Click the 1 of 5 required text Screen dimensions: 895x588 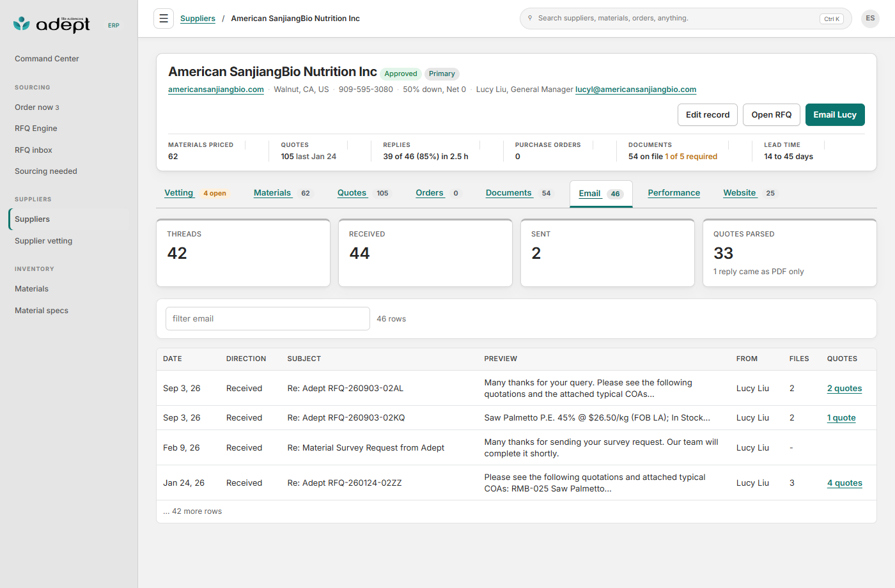pyautogui.click(x=691, y=157)
